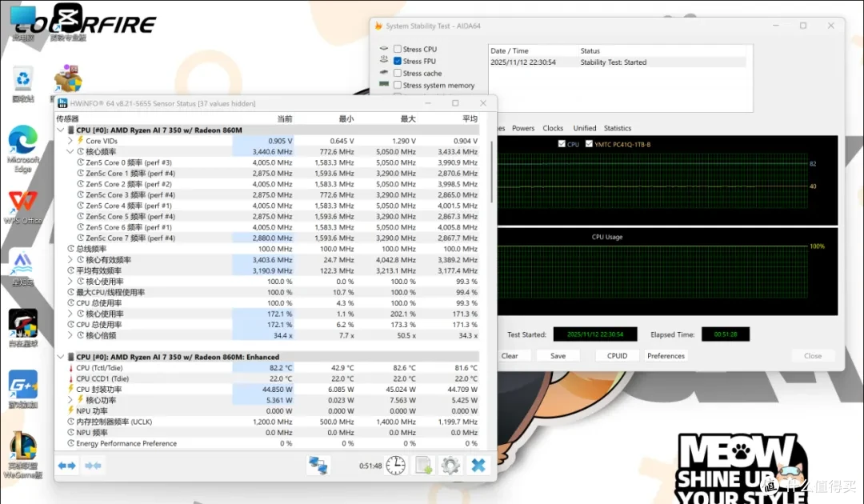Enable the Stress cache checkbox
This screenshot has width=864, height=504.
(x=398, y=74)
